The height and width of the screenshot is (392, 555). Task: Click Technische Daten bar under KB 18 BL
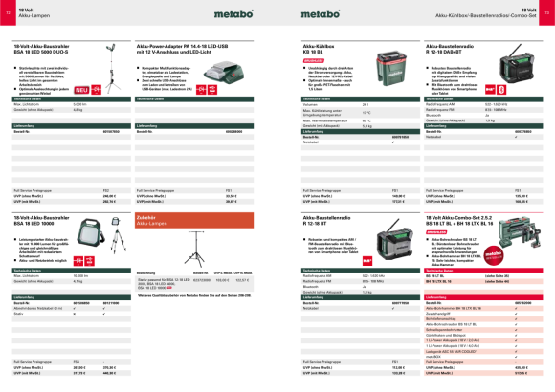tap(361, 99)
